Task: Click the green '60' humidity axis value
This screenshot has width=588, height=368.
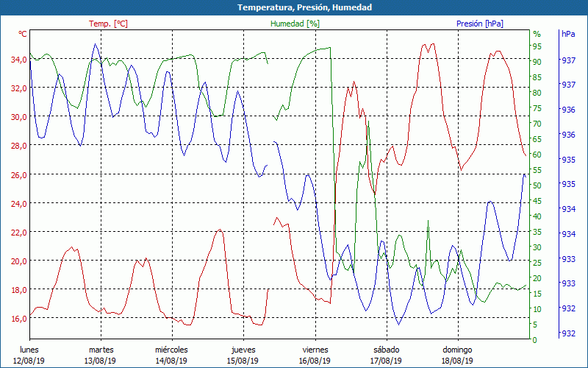Action: coord(537,155)
